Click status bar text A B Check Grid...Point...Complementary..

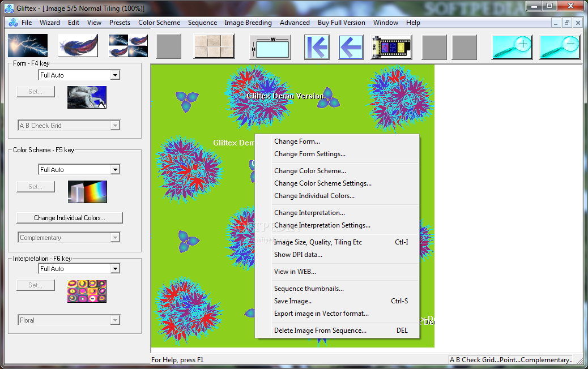click(x=511, y=359)
